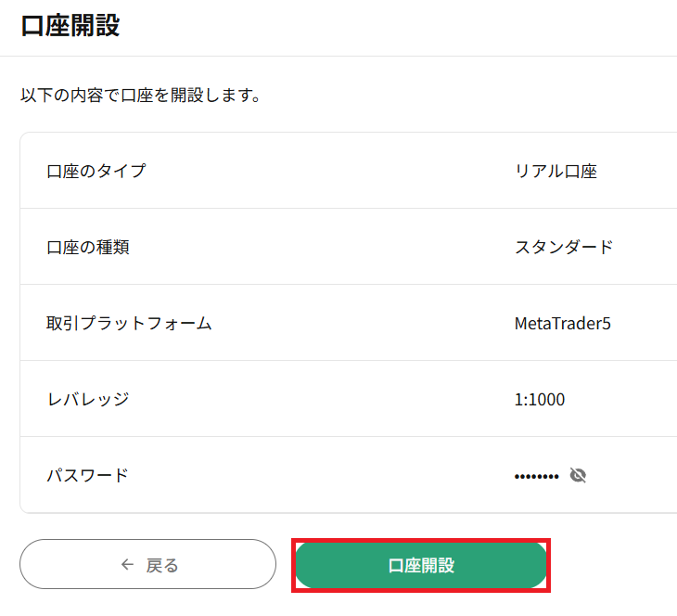Click the left arrow icon in 戻る

click(x=127, y=564)
